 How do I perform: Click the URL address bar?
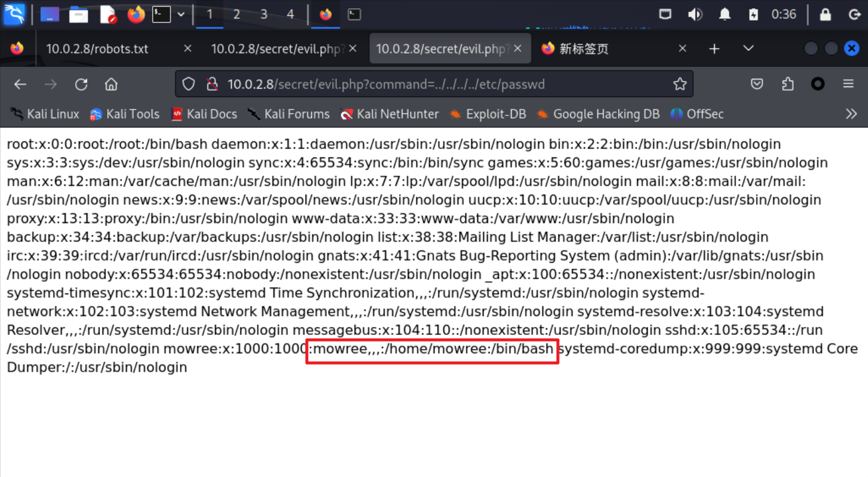[x=434, y=84]
